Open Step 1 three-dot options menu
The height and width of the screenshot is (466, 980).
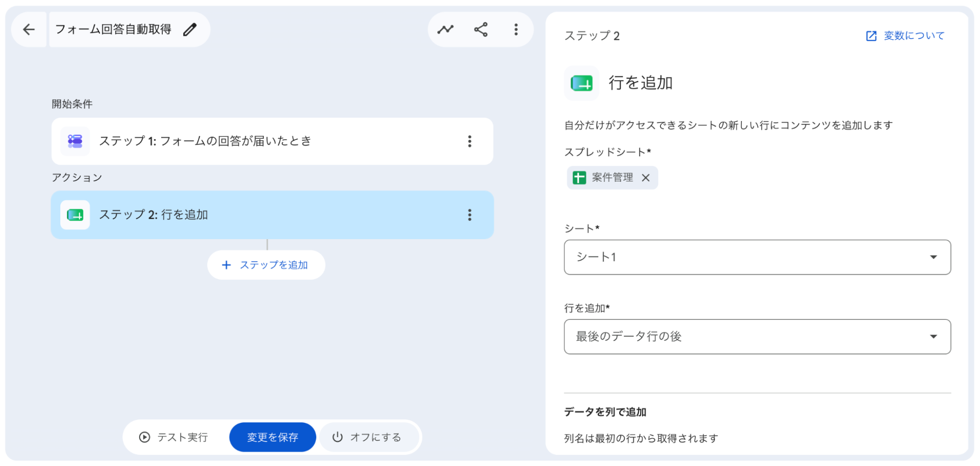tap(470, 142)
